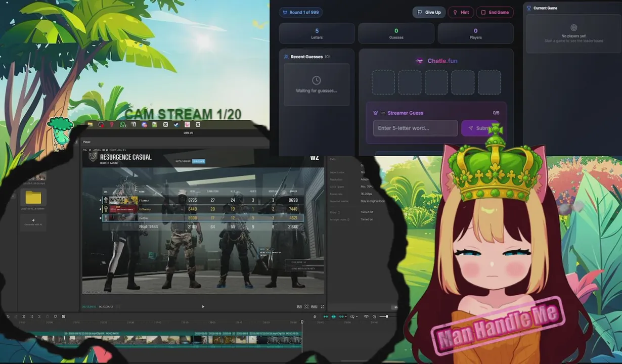
Task: Click the undo arrow in the timeline toolbar
Action: [8, 316]
